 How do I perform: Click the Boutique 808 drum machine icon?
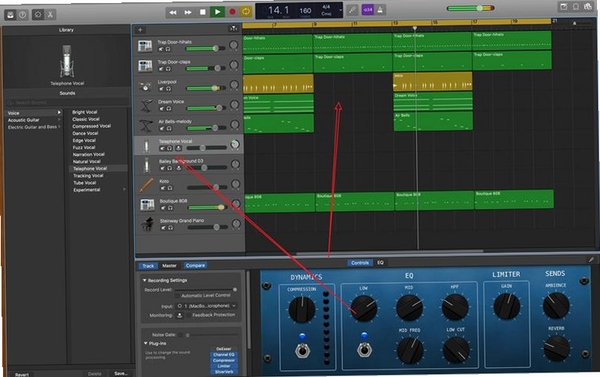coord(147,205)
